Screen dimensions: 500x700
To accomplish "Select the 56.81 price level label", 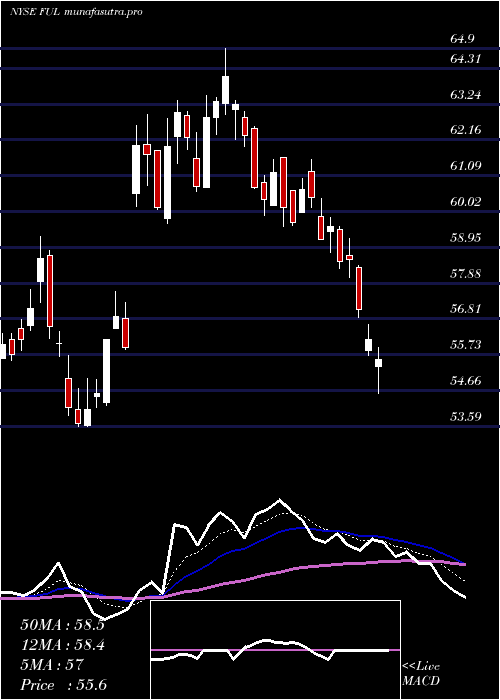I will tap(466, 308).
